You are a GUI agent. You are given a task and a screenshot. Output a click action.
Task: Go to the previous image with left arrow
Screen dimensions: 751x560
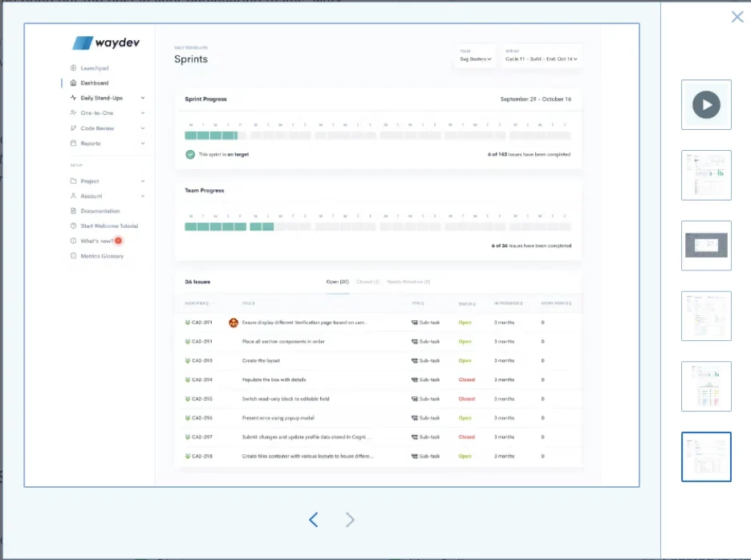pos(313,520)
